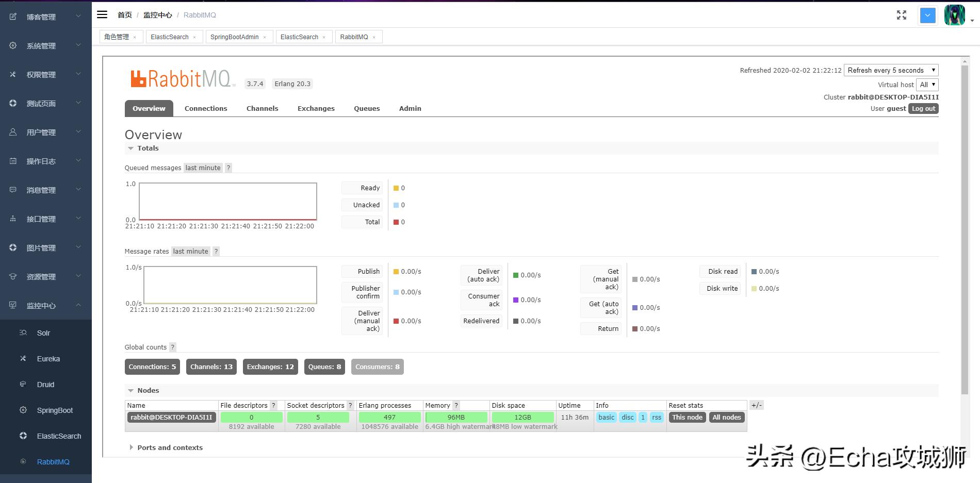Viewport: 980px width, 483px height.
Task: Toggle fullscreen with the expand icon
Action: (x=901, y=15)
